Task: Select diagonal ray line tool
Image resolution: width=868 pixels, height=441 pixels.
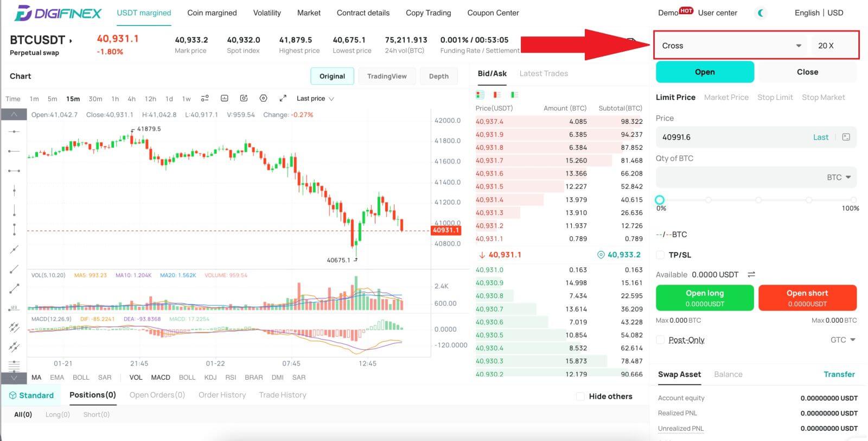Action: pos(14,269)
